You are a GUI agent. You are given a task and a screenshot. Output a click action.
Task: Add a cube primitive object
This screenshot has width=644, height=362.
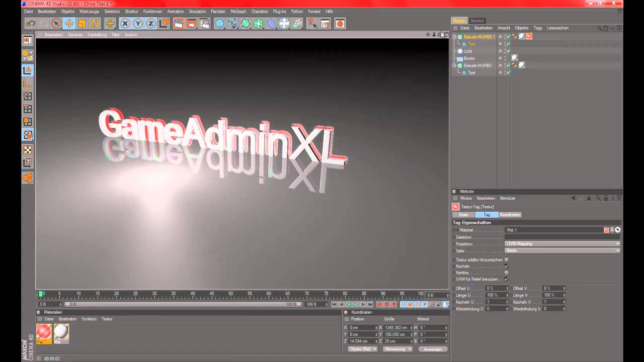[x=219, y=24]
